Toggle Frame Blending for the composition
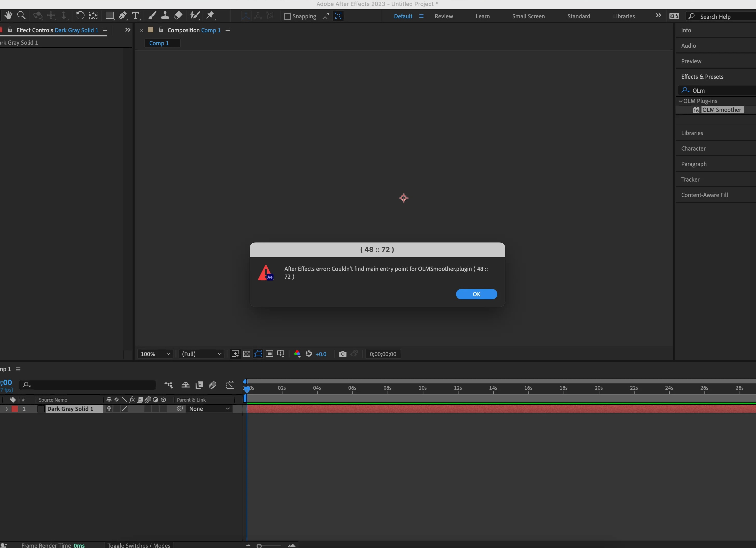 click(199, 385)
